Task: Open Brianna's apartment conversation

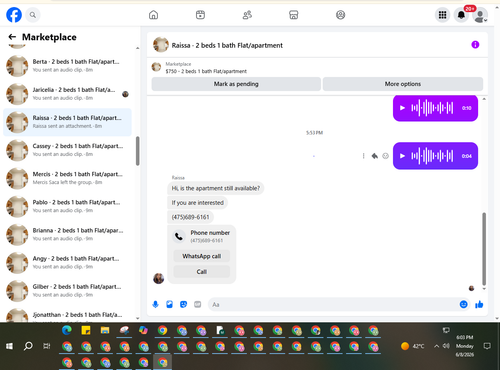Action: pos(67,235)
